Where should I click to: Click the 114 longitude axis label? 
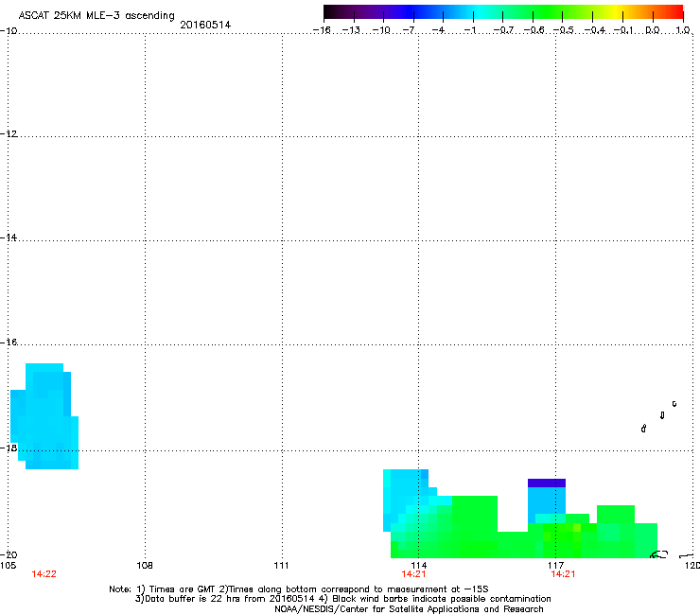[x=418, y=566]
